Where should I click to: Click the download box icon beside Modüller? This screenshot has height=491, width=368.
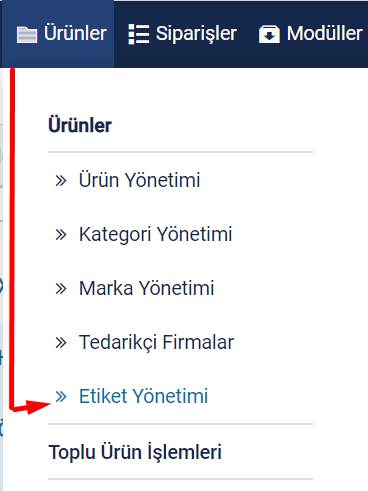tap(269, 34)
